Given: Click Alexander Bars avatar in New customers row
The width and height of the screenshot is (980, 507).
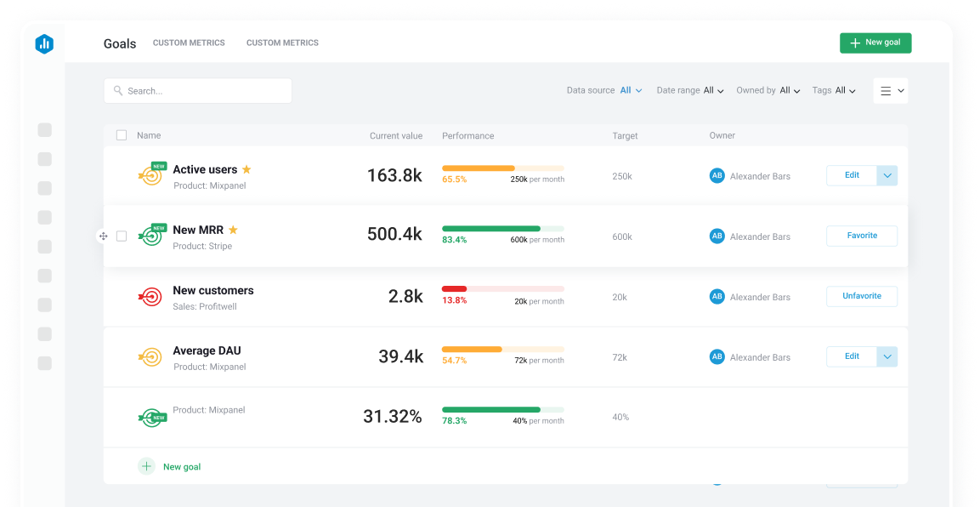Looking at the screenshot, I should pyautogui.click(x=717, y=296).
